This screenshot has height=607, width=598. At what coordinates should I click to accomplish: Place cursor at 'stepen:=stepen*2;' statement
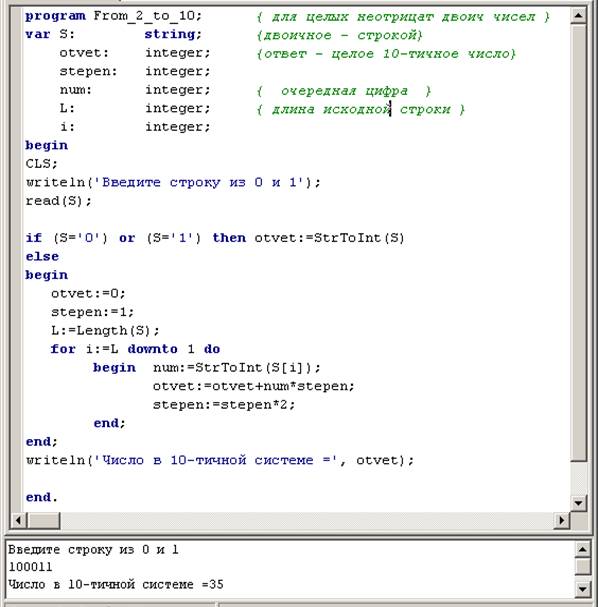coord(224,405)
